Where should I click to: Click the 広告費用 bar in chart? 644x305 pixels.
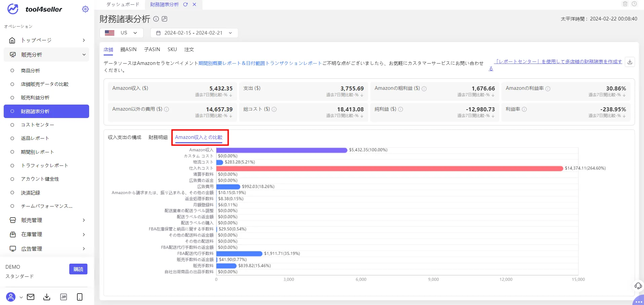(x=228, y=187)
